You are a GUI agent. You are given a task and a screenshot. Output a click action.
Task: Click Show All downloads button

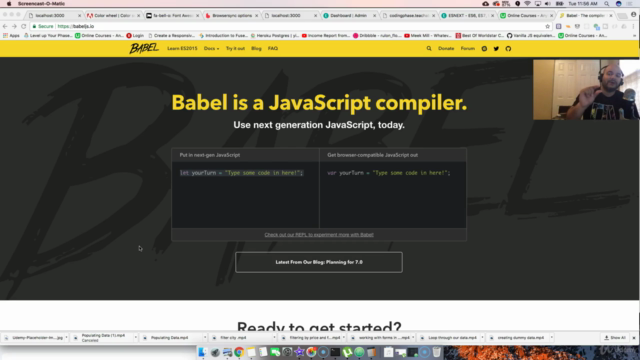tap(615, 338)
